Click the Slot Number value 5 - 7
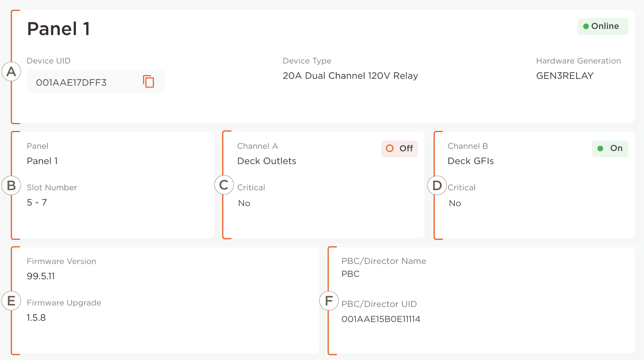 pos(37,202)
